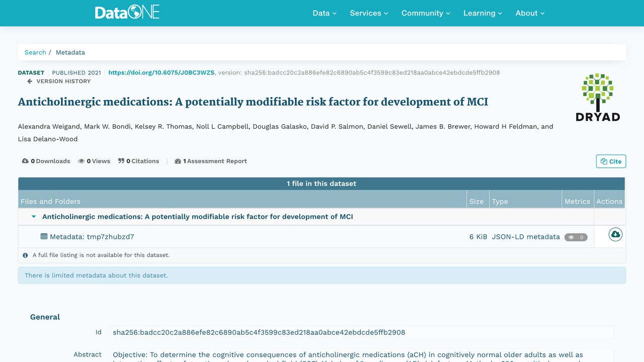Click the 6 KiB size value

pos(478,237)
